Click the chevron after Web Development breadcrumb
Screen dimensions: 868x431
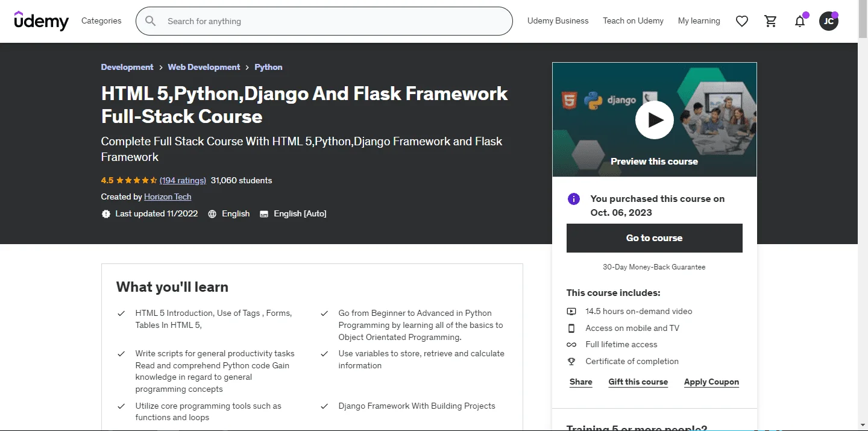[x=248, y=68]
